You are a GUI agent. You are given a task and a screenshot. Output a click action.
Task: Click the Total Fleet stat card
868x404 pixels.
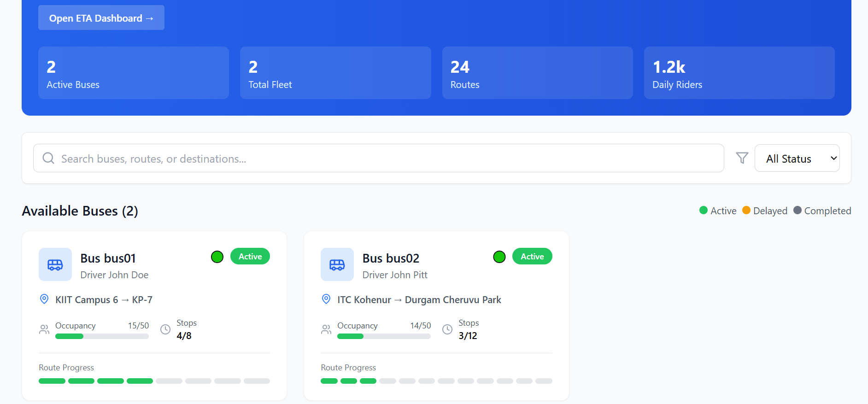click(x=335, y=73)
